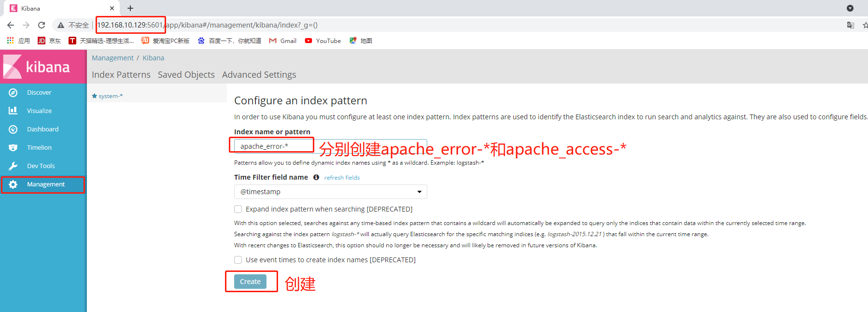Switch to Index Patterns tab
The image size is (868, 312).
121,75
